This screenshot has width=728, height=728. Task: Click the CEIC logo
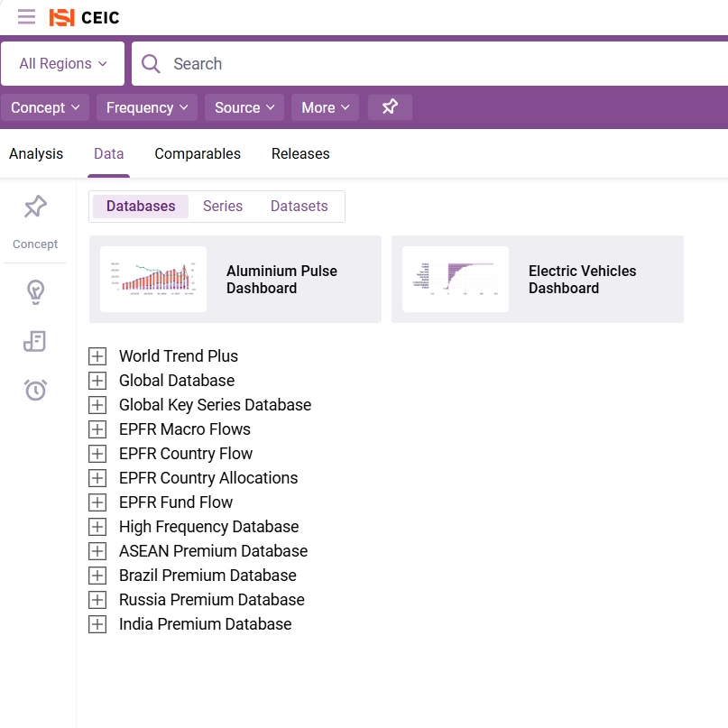point(84,17)
